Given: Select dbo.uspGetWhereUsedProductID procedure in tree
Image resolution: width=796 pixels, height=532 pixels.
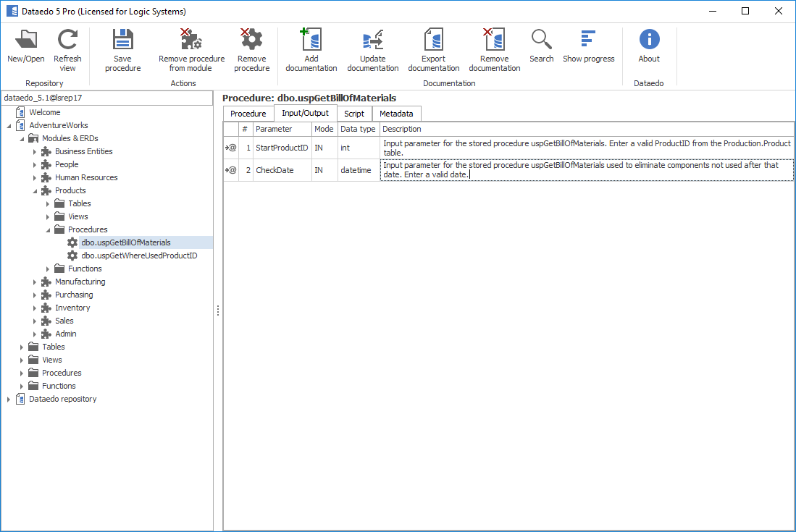Looking at the screenshot, I should point(139,256).
